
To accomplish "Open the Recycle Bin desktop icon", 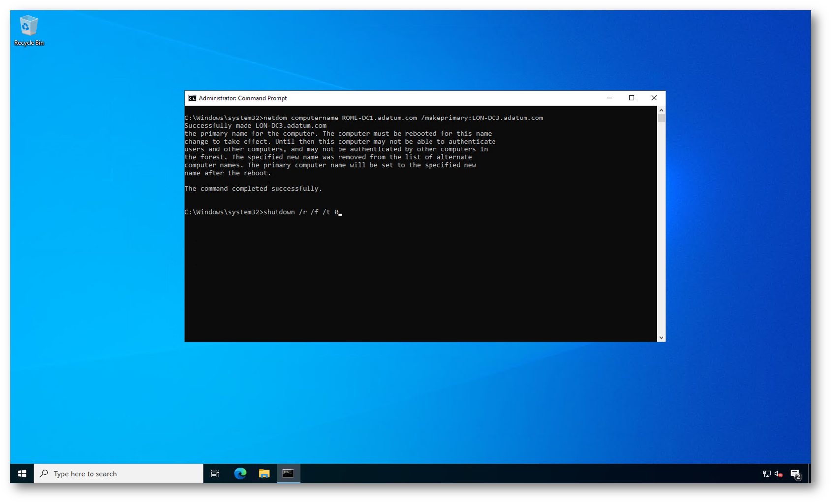I will tap(29, 30).
